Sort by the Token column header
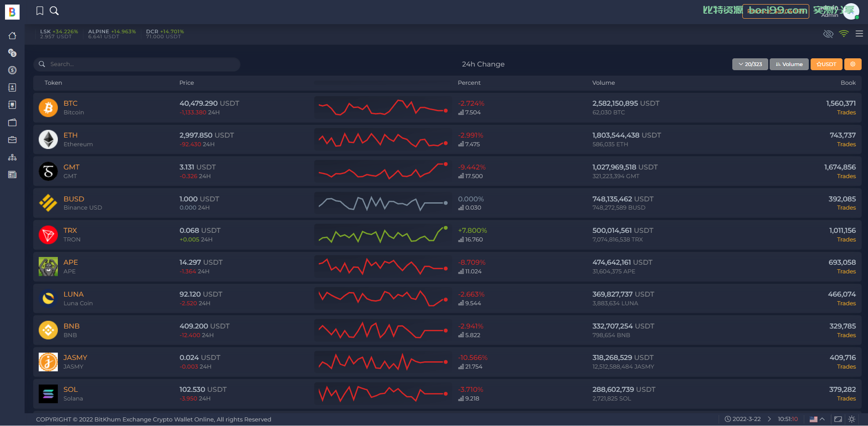Screen dimensions: 868x426 pos(53,82)
